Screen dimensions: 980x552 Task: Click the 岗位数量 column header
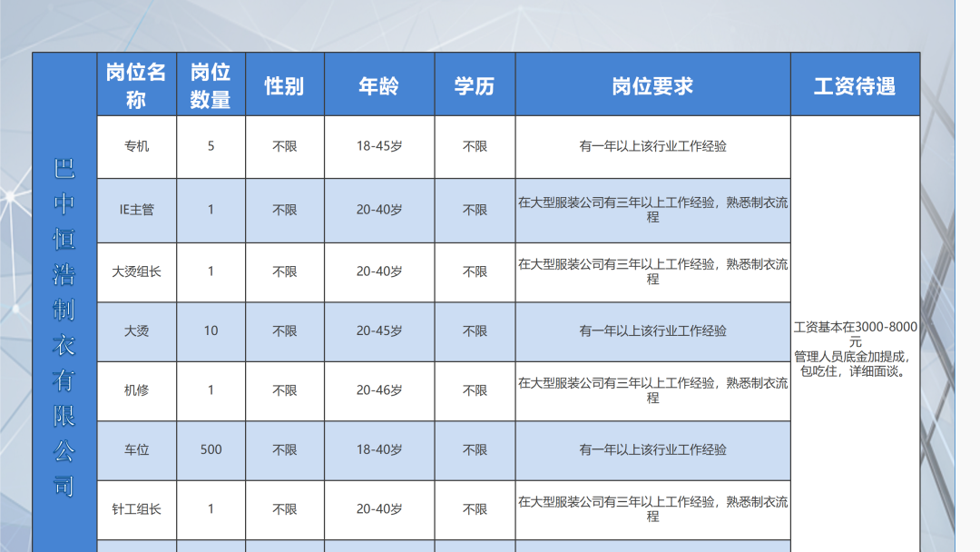click(211, 85)
